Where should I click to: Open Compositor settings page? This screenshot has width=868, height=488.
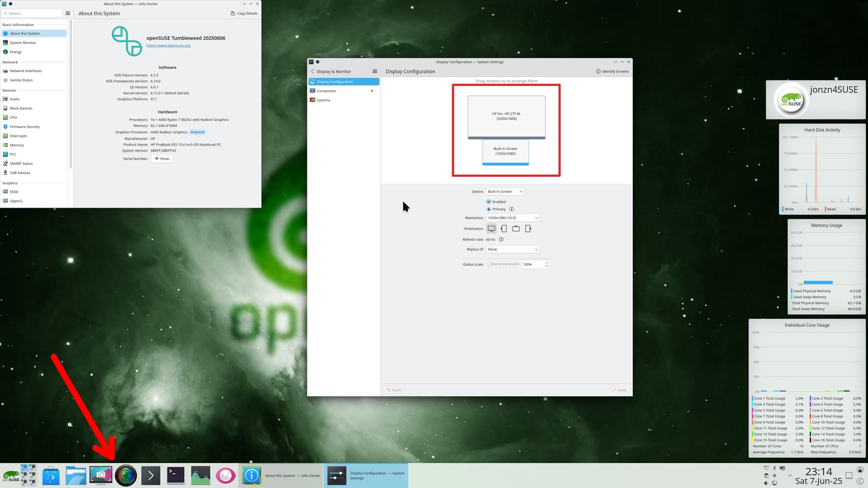pos(344,91)
